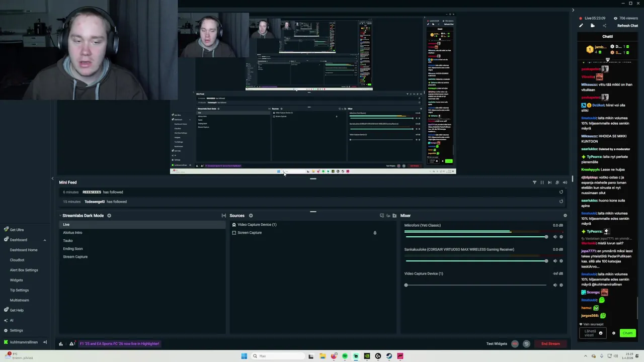
Task: Open Dashboard Home in sidebar
Action: click(24, 250)
